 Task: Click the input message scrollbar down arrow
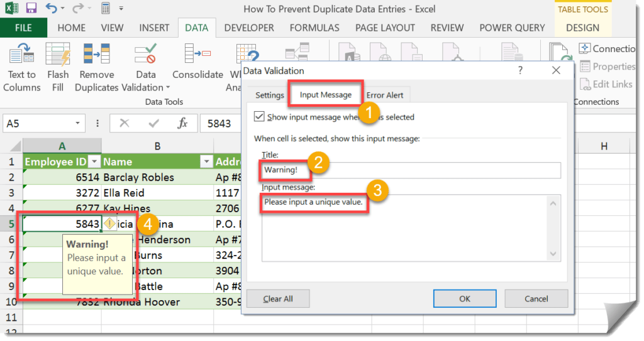(553, 254)
